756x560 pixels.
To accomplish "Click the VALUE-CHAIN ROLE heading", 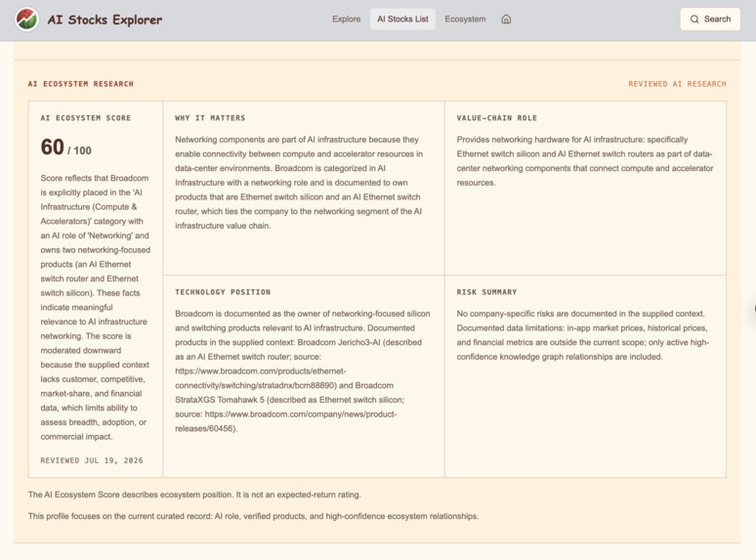I will [496, 118].
